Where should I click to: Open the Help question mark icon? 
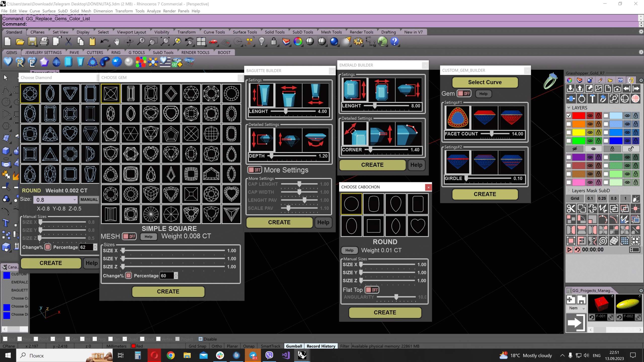(394, 41)
